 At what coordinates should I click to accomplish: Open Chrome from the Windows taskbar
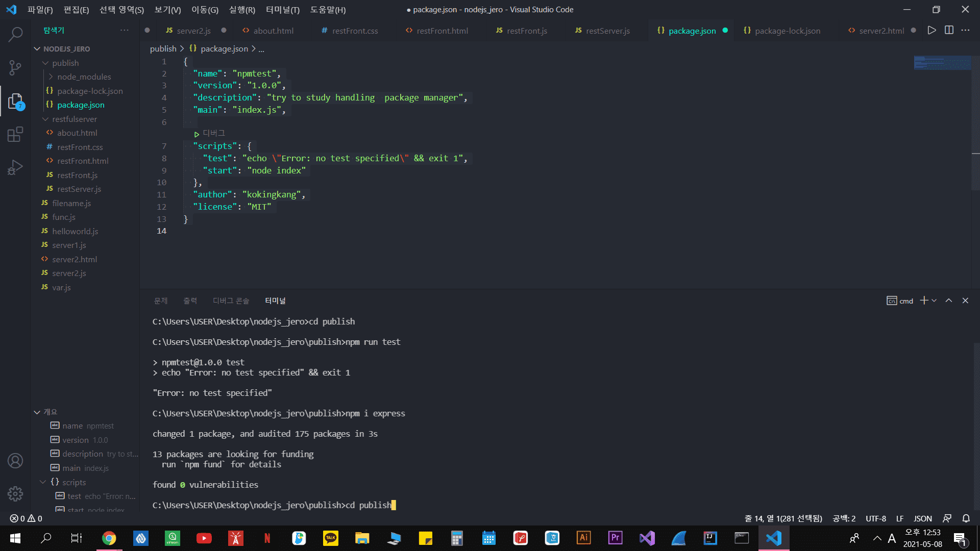click(x=109, y=538)
